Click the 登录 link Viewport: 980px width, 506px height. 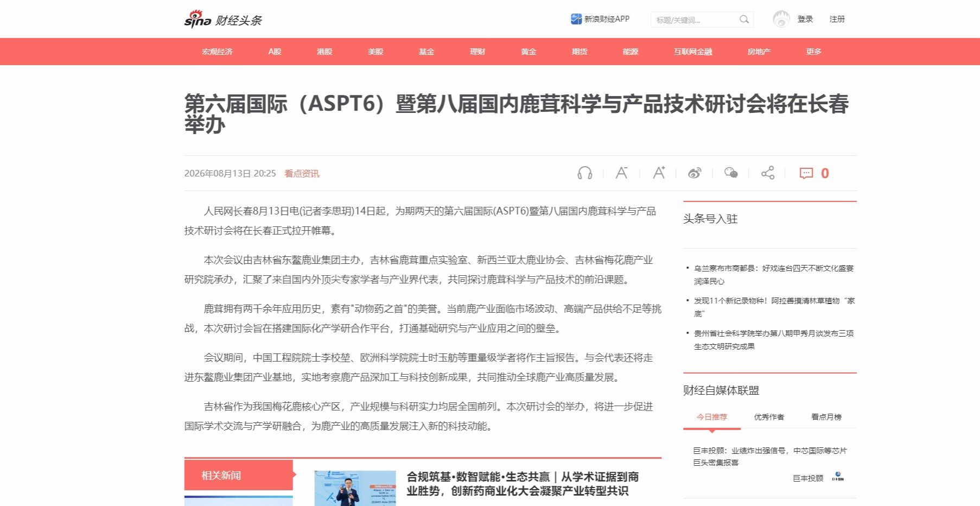[805, 19]
